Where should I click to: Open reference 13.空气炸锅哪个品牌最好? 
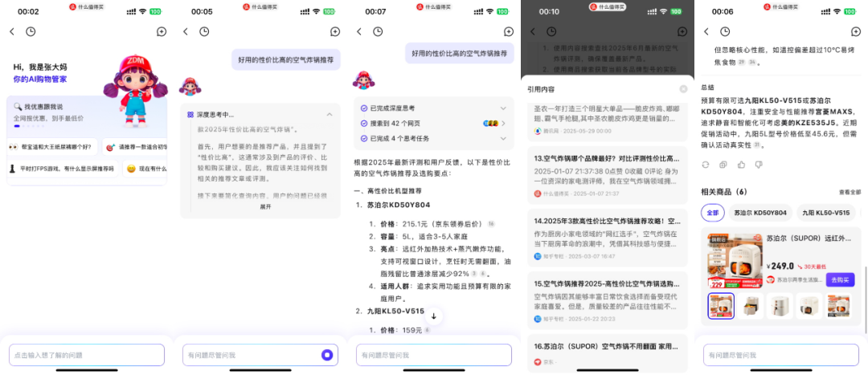[x=608, y=175]
